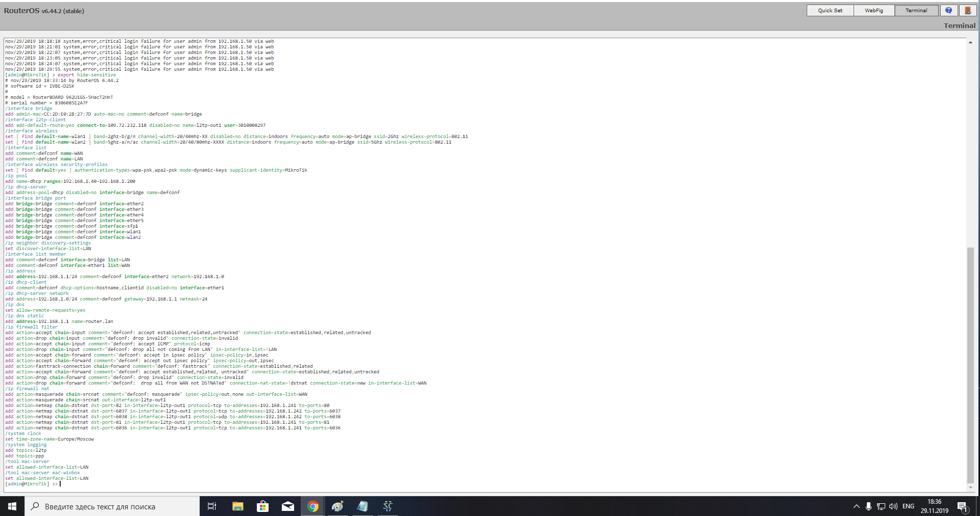The width and height of the screenshot is (980, 516).
Task: Change the ENG input language
Action: (908, 506)
